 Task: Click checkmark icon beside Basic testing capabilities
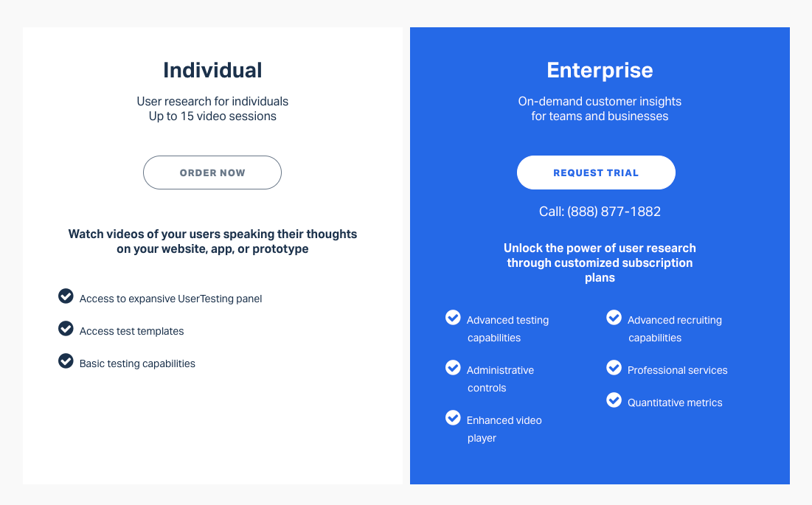point(66,361)
